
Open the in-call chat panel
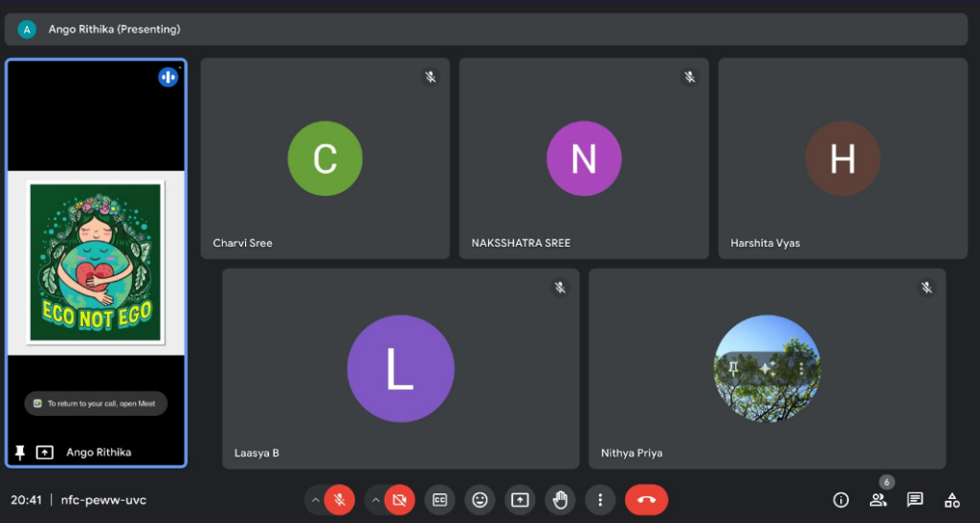point(915,499)
